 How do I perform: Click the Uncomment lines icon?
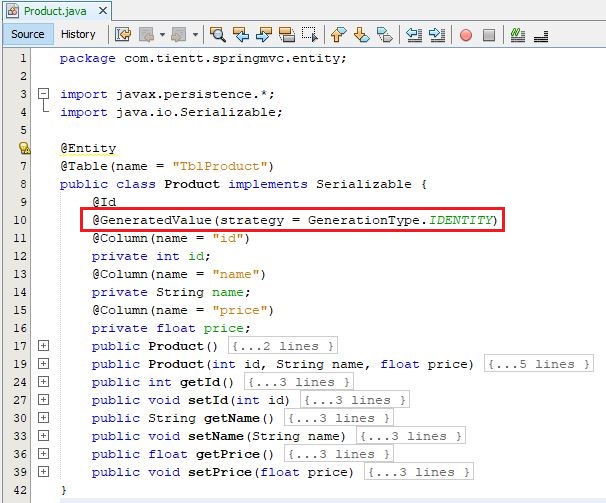541,36
